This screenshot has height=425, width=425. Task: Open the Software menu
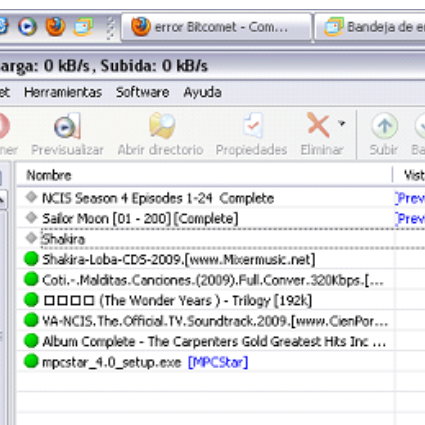pos(142,92)
